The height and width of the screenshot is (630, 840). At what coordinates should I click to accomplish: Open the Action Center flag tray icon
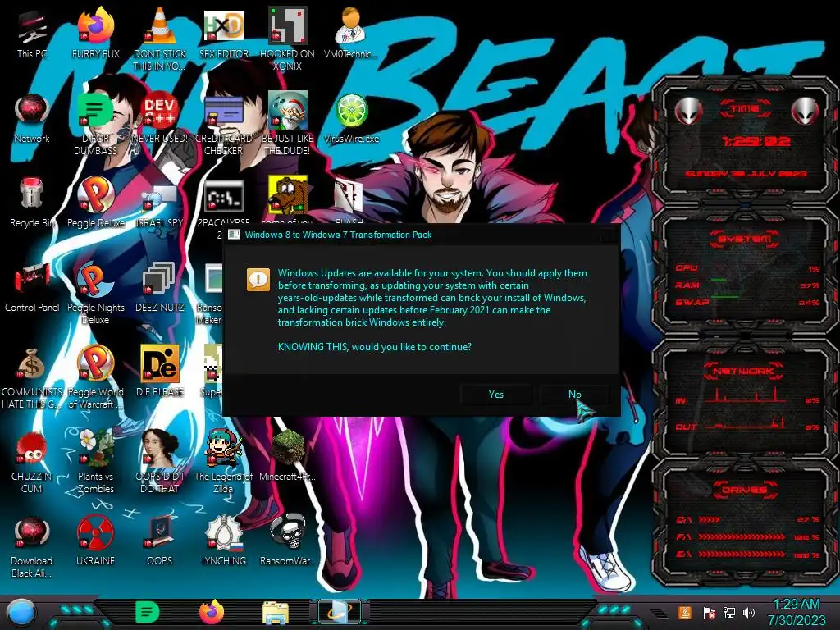[710, 612]
